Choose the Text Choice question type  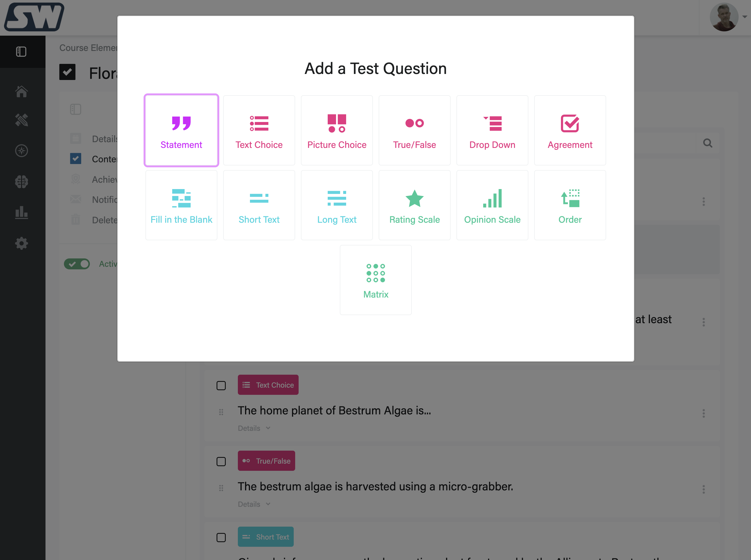click(259, 131)
